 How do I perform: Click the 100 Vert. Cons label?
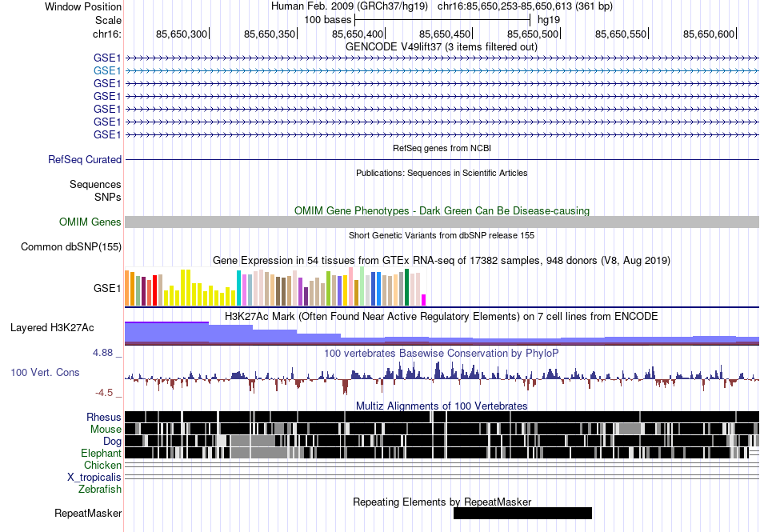click(x=45, y=373)
